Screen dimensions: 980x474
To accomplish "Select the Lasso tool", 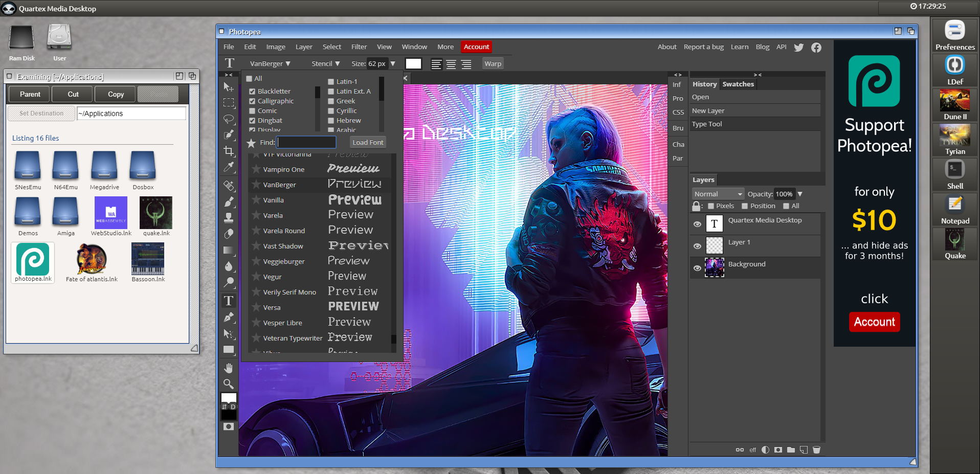I will click(229, 119).
